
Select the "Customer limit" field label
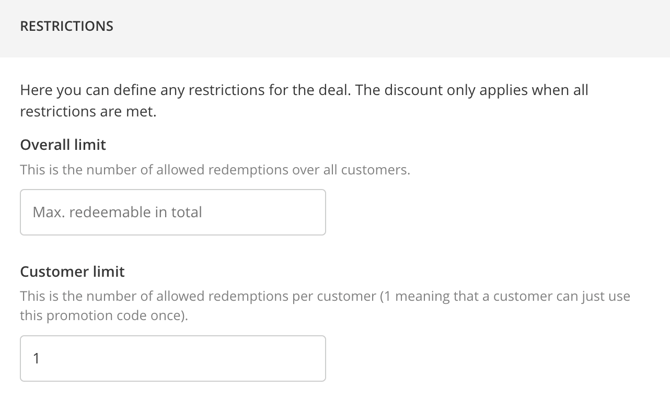coord(72,271)
